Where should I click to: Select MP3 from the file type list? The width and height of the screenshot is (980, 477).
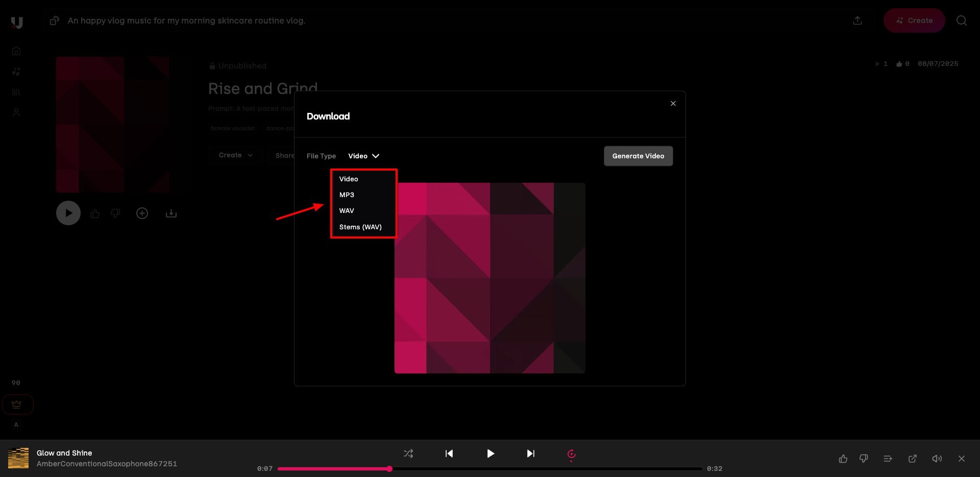(347, 195)
